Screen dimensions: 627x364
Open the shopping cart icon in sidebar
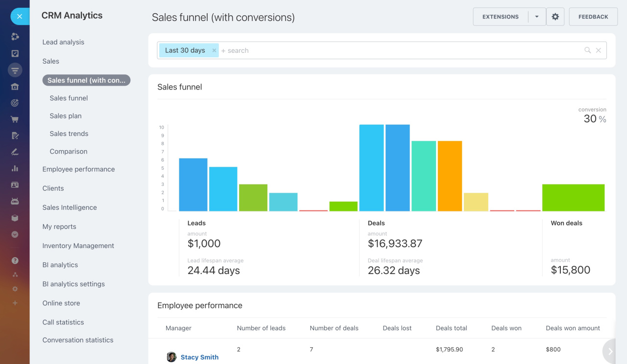pyautogui.click(x=15, y=119)
